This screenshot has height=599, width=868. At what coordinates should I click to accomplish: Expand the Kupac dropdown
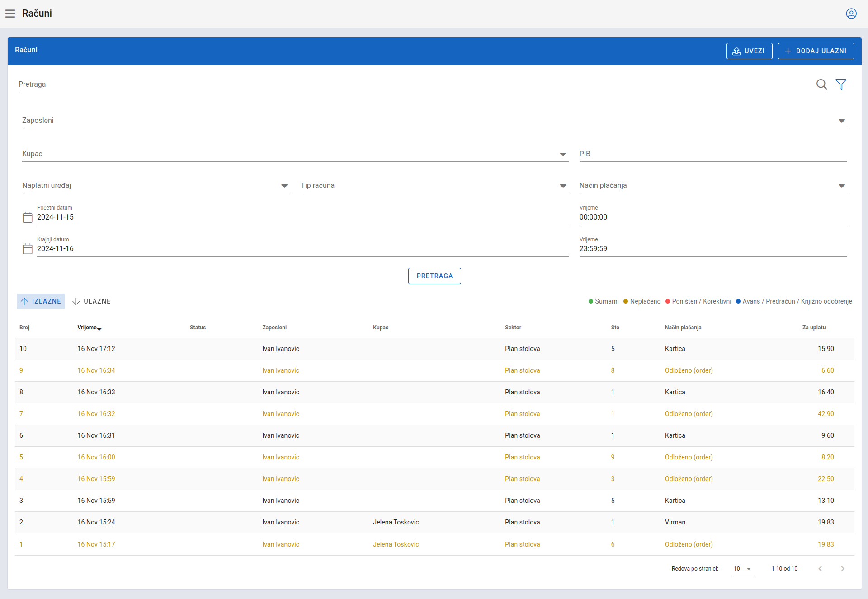point(295,154)
